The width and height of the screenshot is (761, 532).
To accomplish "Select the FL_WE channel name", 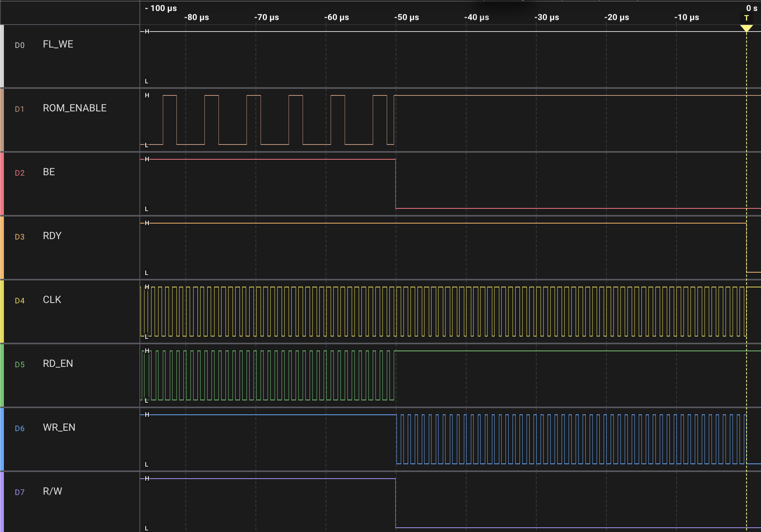I will click(x=58, y=44).
